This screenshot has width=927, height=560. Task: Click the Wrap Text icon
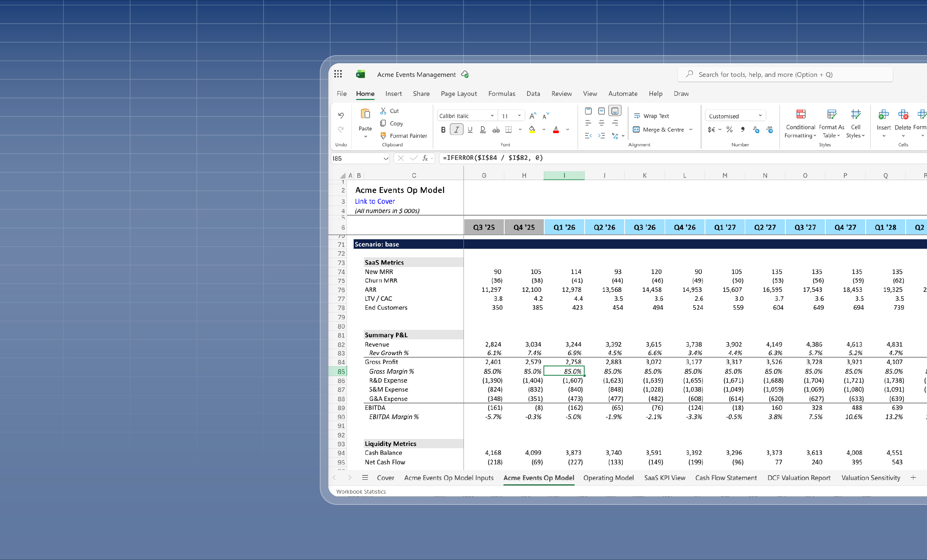[x=637, y=116]
